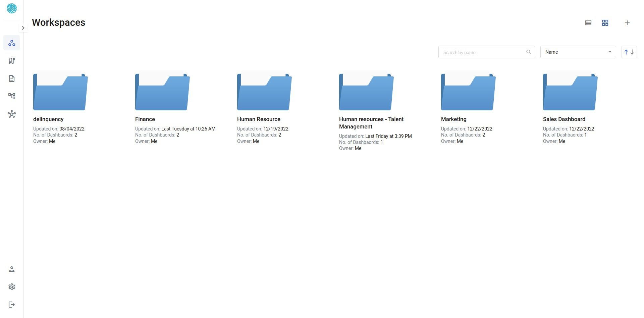Click the logout icon

click(12, 305)
